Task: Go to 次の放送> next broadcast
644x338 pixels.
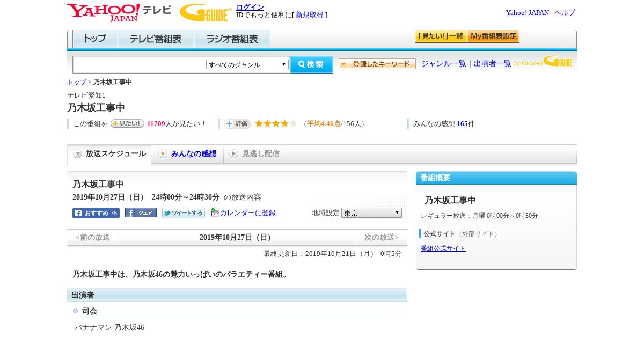Action: (382, 237)
